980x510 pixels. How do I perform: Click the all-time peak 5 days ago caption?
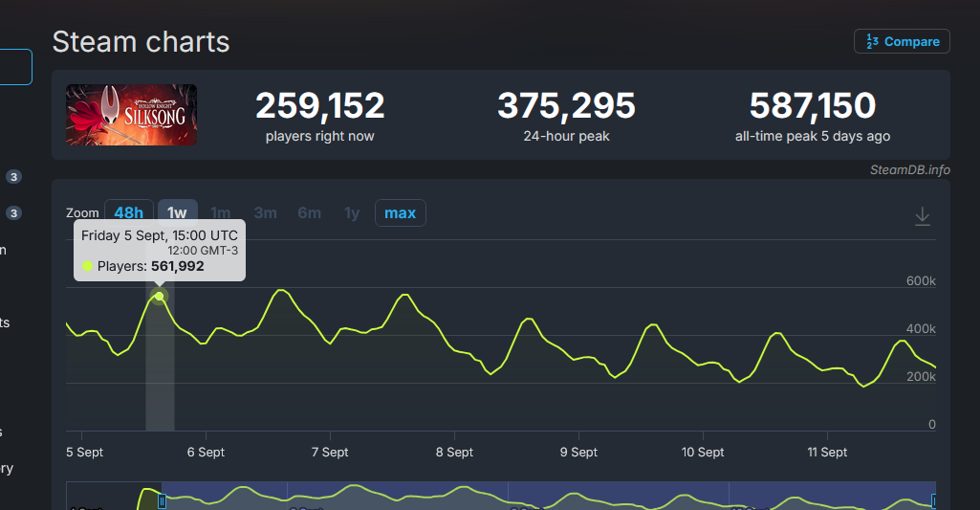(813, 137)
